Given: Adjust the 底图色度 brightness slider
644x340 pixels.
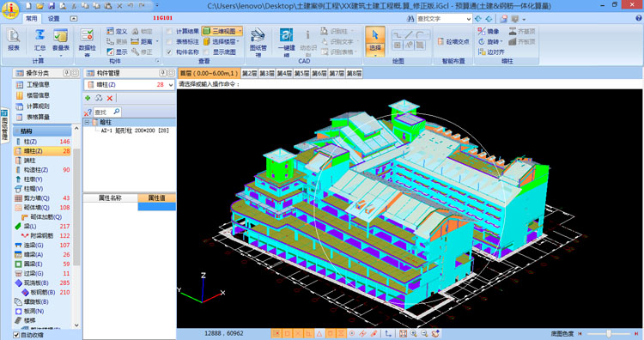Looking at the screenshot, I should tap(609, 333).
